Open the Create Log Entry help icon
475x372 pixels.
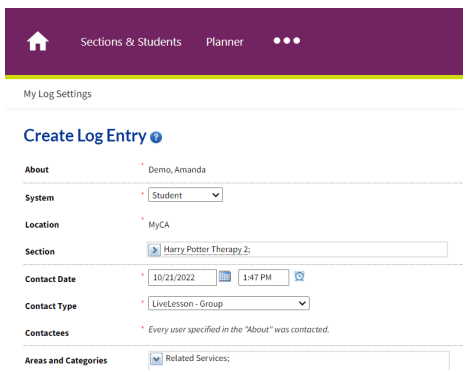coord(156,137)
